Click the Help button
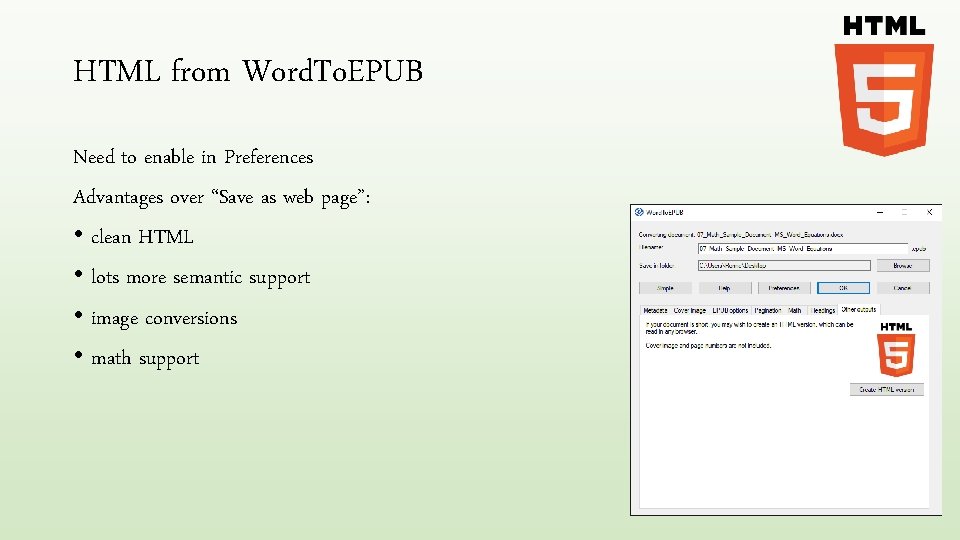 [724, 288]
